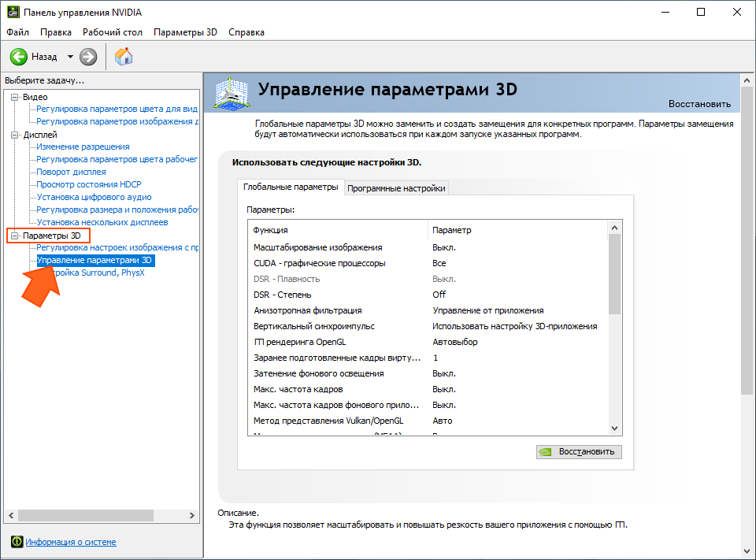Click the Назад button label
Viewport: 756px width, 560px height.
coord(44,57)
